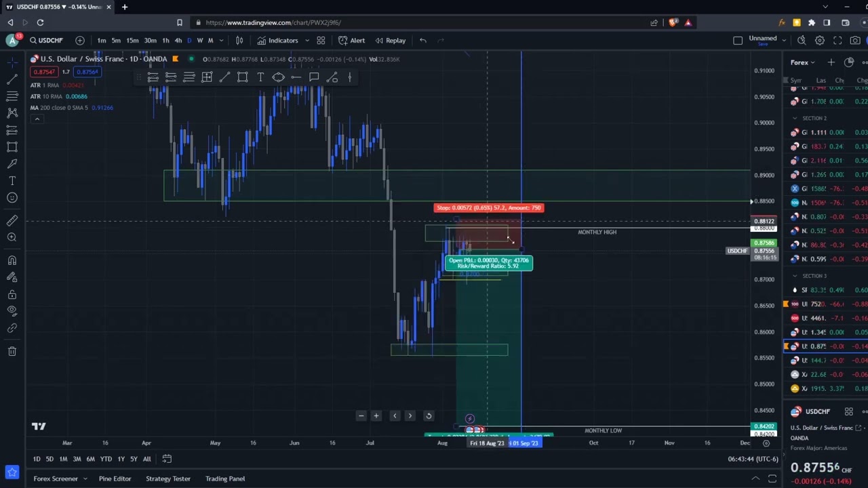The image size is (868, 488).
Task: Click the blue buy price 0.87564 button
Action: coord(87,72)
